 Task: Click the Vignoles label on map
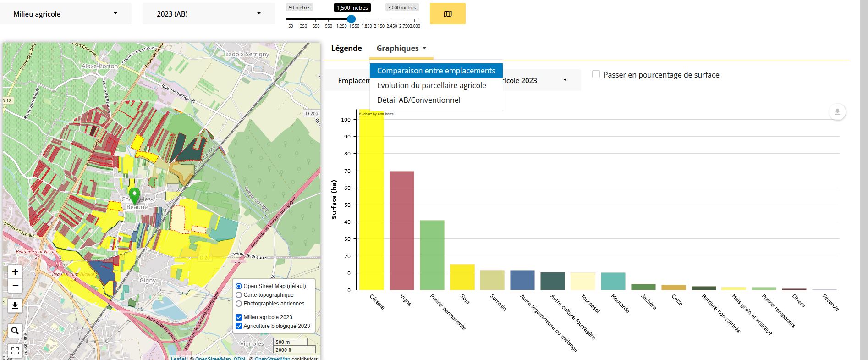[252, 343]
